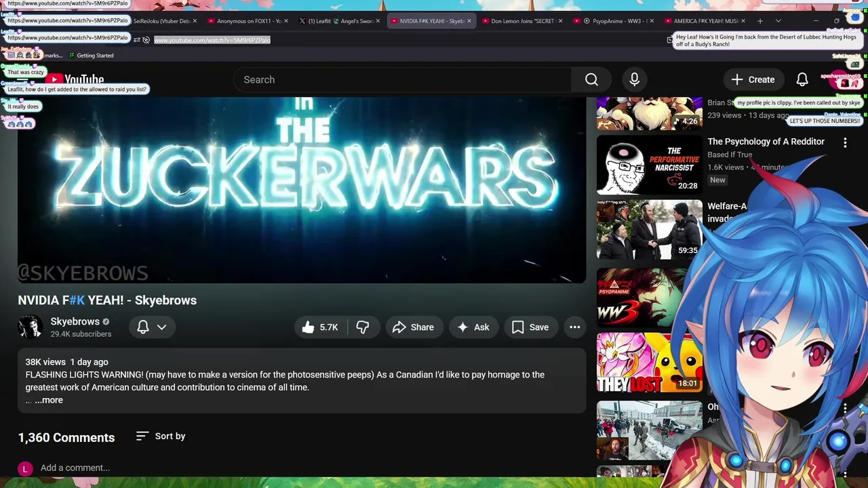
Task: Click the #K hashtag in video title
Action: (x=77, y=300)
